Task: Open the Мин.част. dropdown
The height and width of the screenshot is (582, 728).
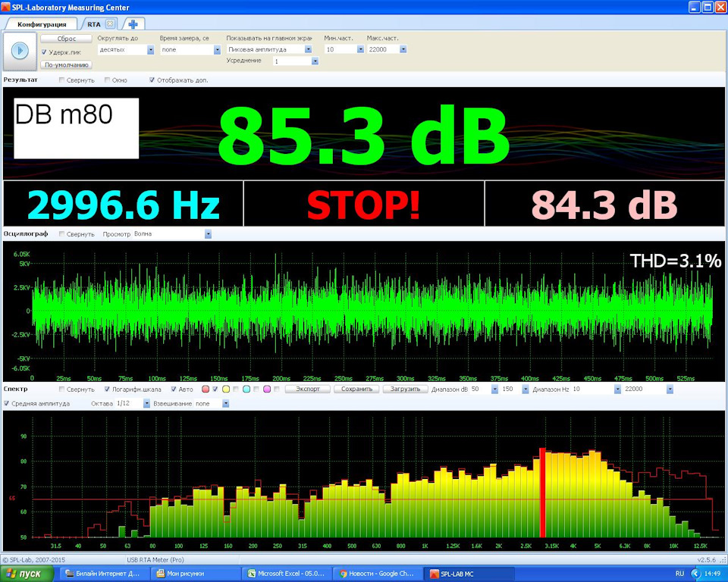Action: coord(360,49)
